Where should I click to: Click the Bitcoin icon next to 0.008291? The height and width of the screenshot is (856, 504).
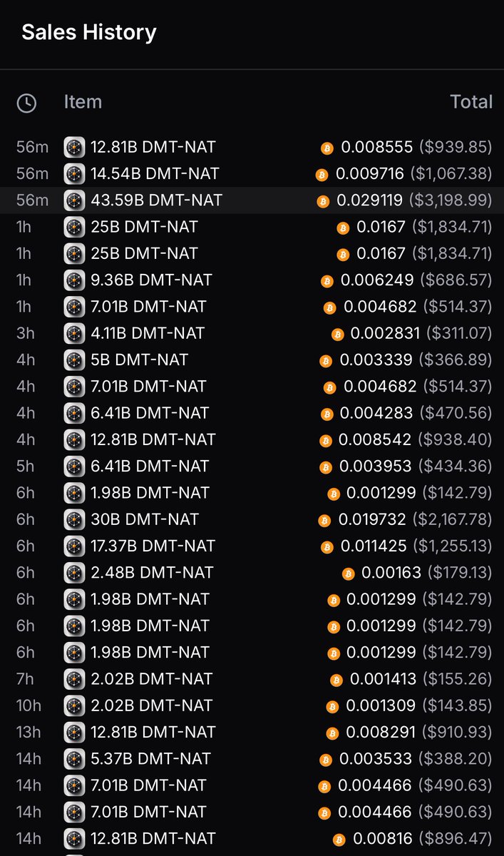pyautogui.click(x=332, y=733)
